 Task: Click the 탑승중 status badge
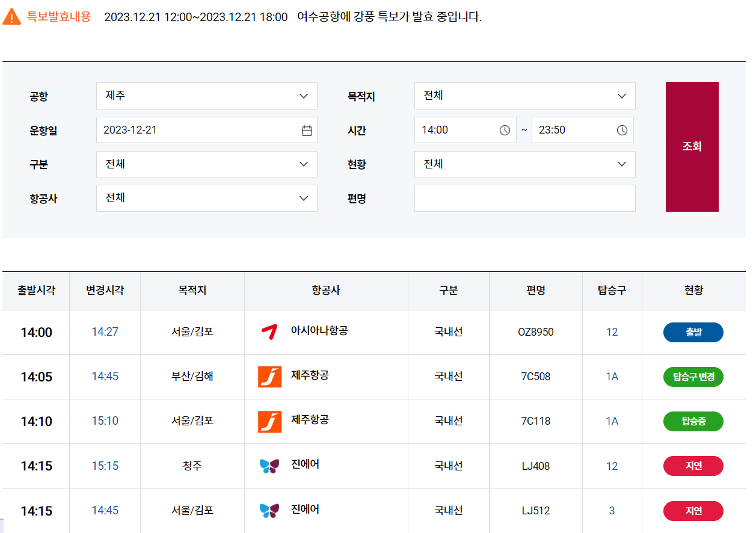click(693, 421)
